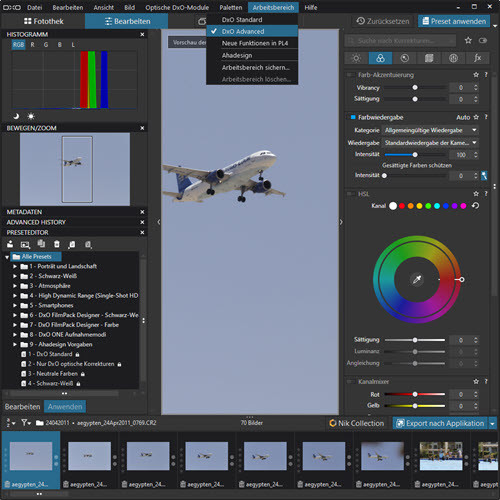Open the Export nach Applikation dropdown arrow
This screenshot has height=500, width=500.
pos(492,423)
